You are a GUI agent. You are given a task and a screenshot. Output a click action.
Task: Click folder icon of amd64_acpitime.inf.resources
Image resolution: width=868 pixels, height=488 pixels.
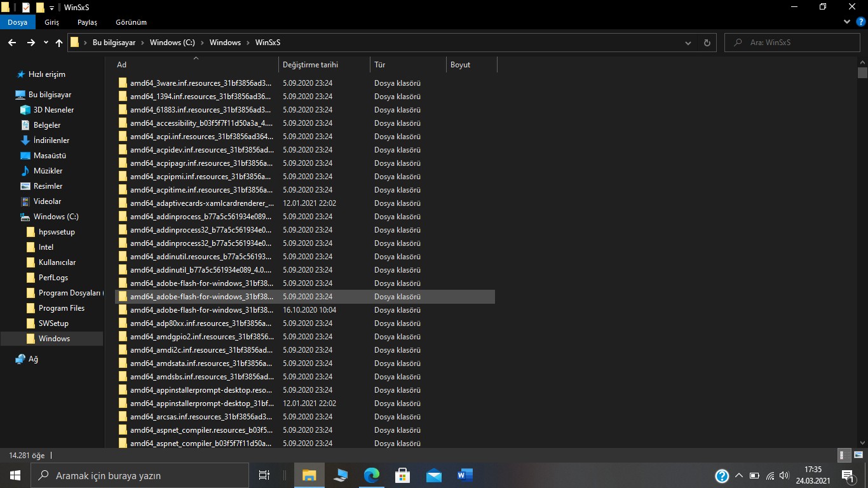[x=123, y=190]
